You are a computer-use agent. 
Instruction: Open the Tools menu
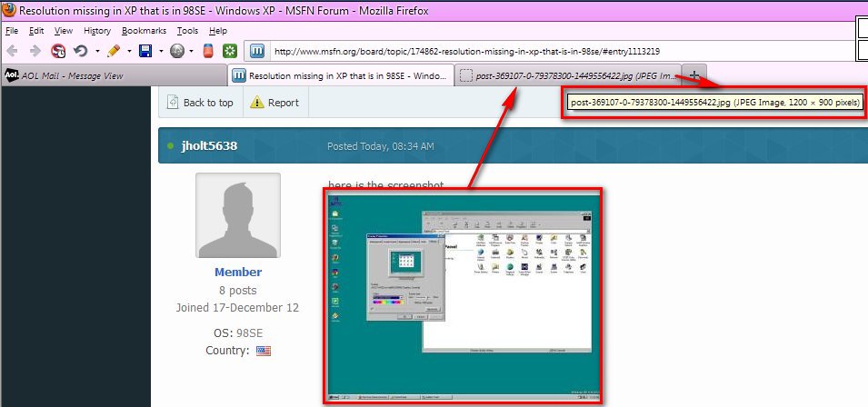[x=187, y=31]
